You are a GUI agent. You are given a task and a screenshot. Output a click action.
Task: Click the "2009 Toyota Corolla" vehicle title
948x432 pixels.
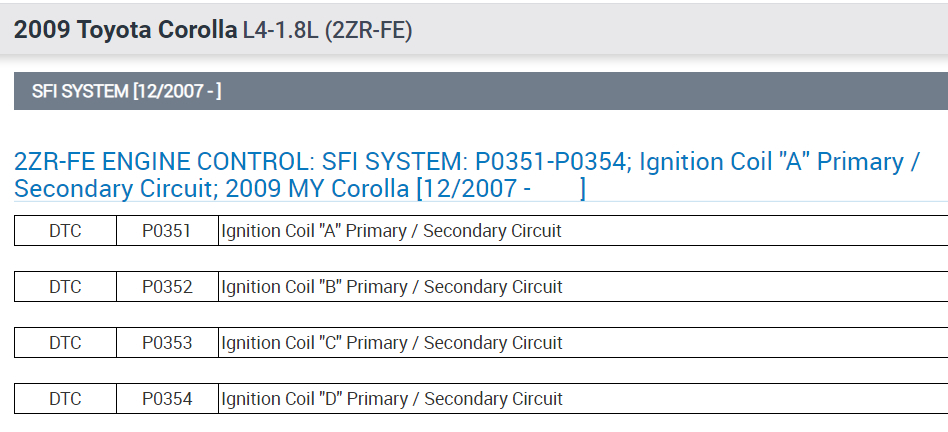[x=125, y=30]
